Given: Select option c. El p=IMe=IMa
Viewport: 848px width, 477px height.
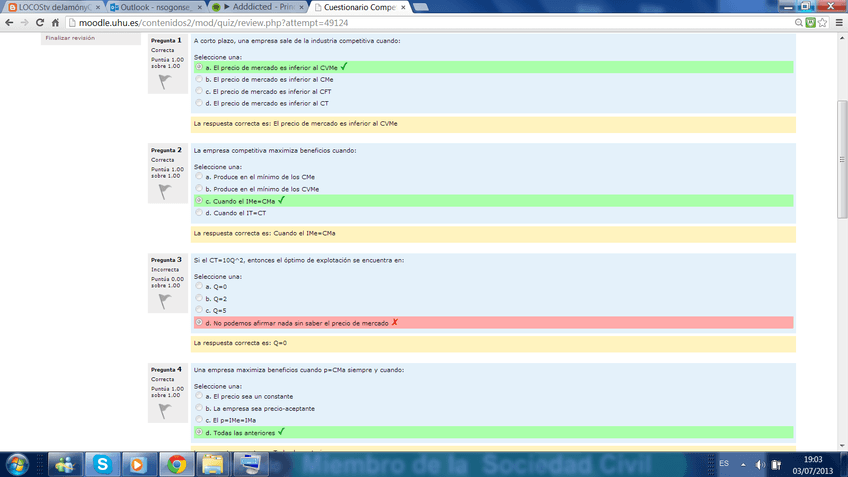Looking at the screenshot, I should pos(199,420).
